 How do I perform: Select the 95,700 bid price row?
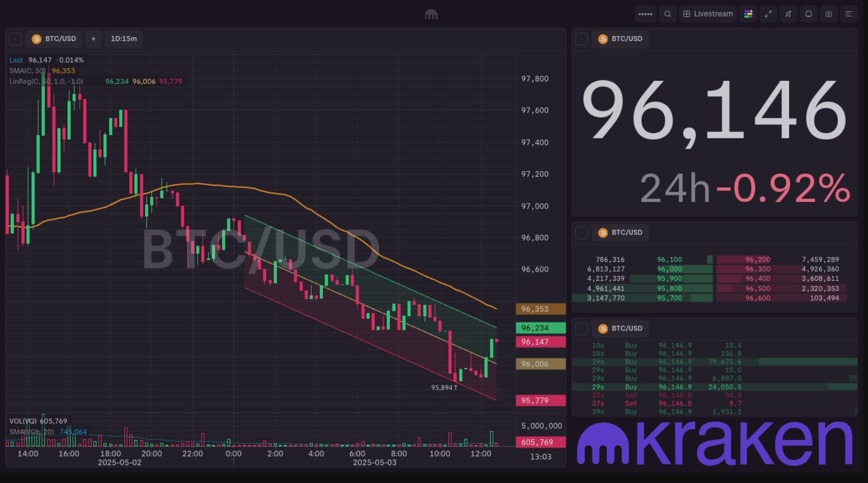(x=643, y=298)
